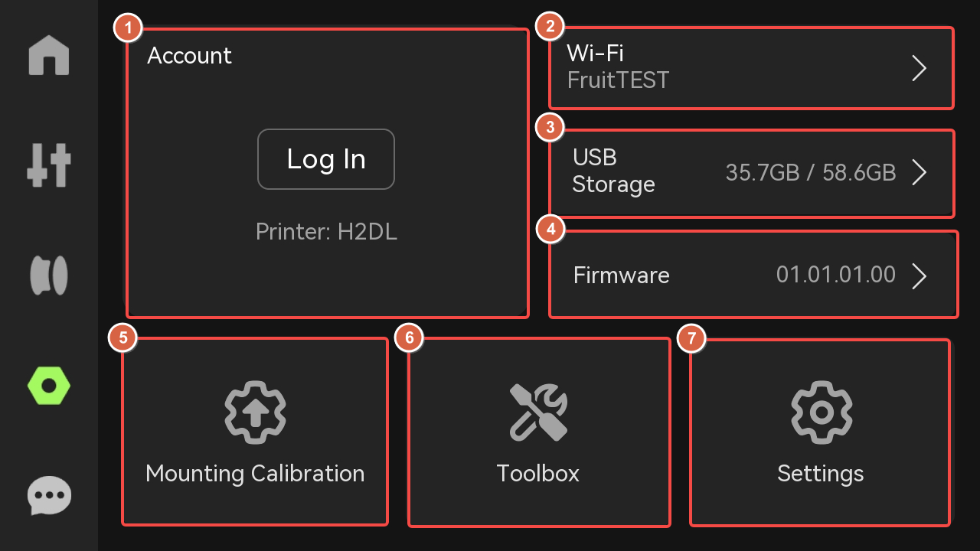This screenshot has width=980, height=551.
Task: Open the Mounting Calibration tile label
Action: pyautogui.click(x=255, y=473)
